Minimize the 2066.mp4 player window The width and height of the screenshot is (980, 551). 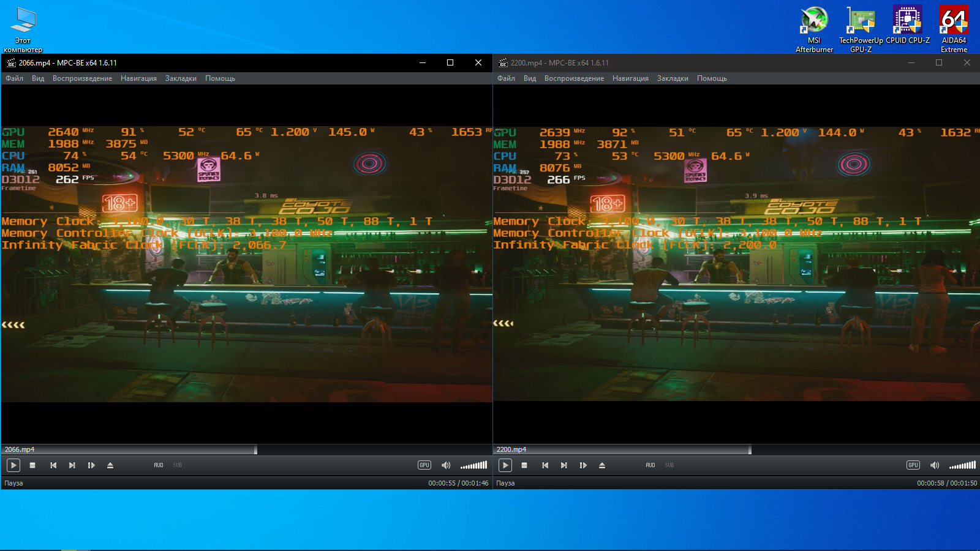coord(422,62)
